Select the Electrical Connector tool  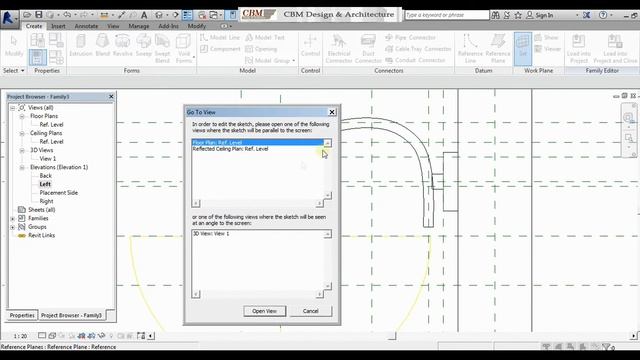click(x=339, y=48)
